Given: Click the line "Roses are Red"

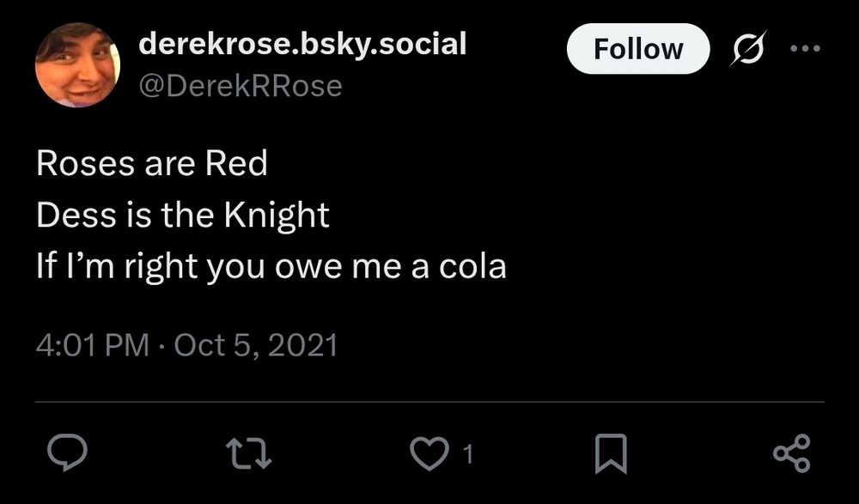Looking at the screenshot, I should click(x=152, y=163).
